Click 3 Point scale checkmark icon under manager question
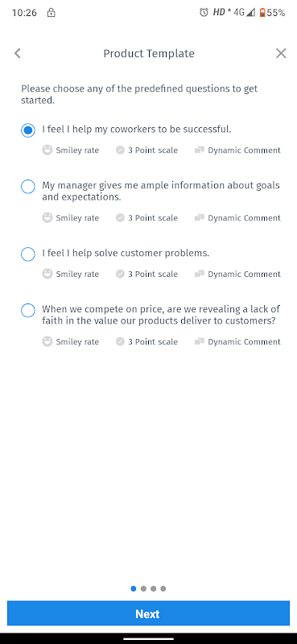 click(x=120, y=217)
